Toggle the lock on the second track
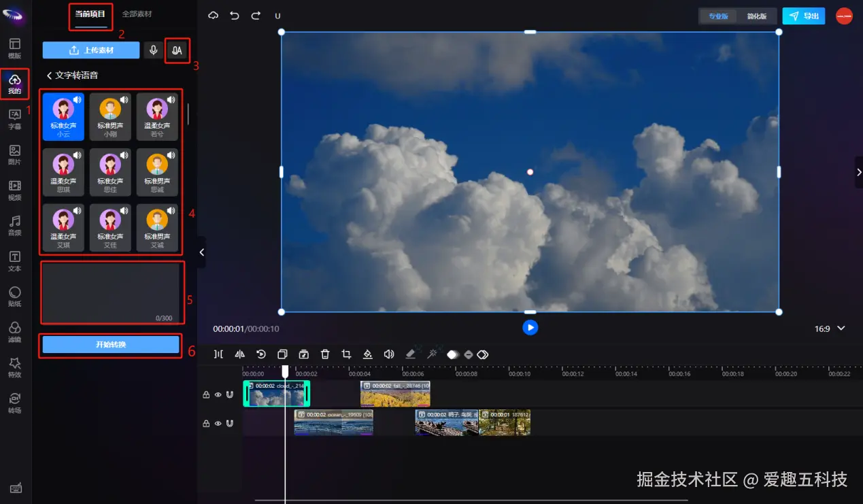The height and width of the screenshot is (504, 863). (206, 424)
